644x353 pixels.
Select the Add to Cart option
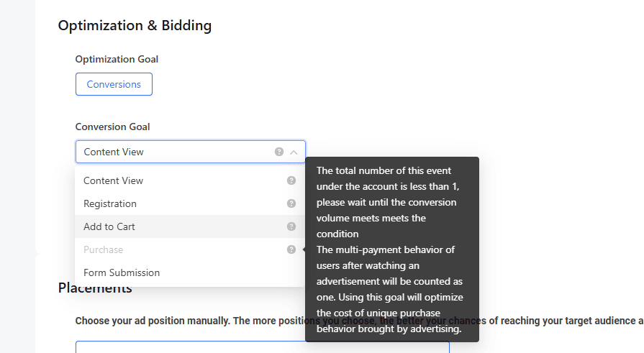109,226
